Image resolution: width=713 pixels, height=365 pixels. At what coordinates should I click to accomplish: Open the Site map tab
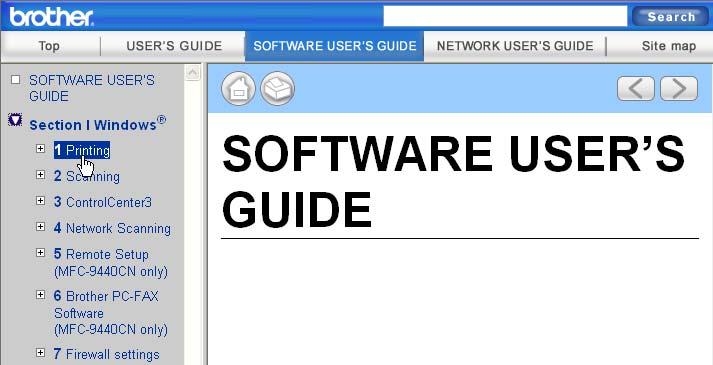(x=668, y=46)
